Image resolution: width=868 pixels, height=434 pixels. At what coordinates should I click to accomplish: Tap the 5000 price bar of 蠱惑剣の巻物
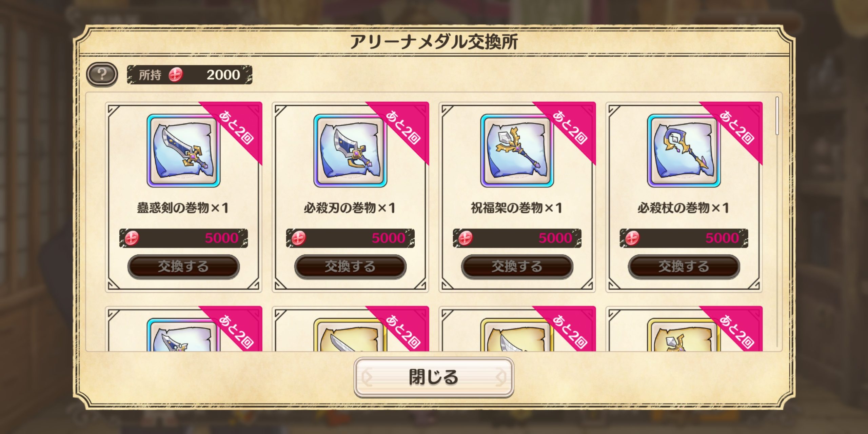click(x=183, y=238)
